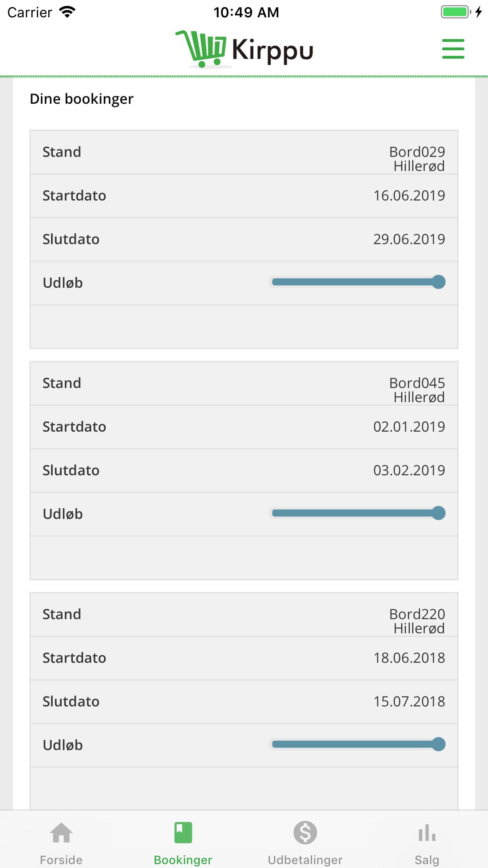Screen dimensions: 488x868
Task: Tap the Kirppu brand name text
Action: (x=273, y=51)
